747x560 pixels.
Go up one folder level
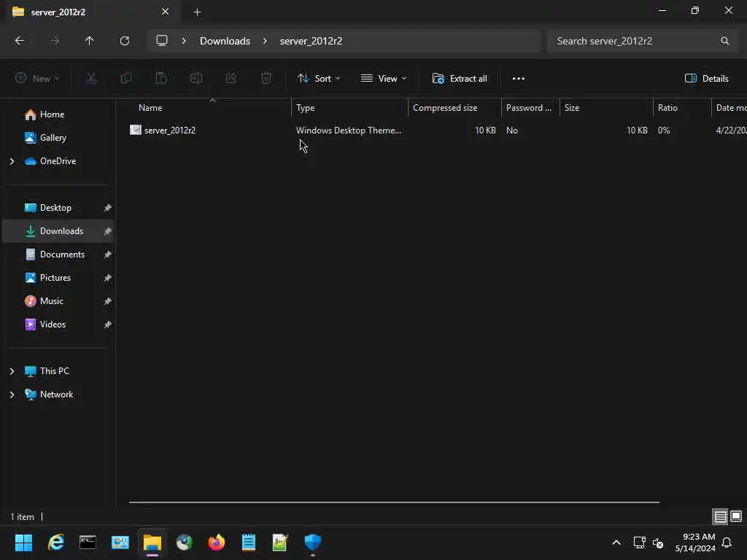pyautogui.click(x=89, y=41)
